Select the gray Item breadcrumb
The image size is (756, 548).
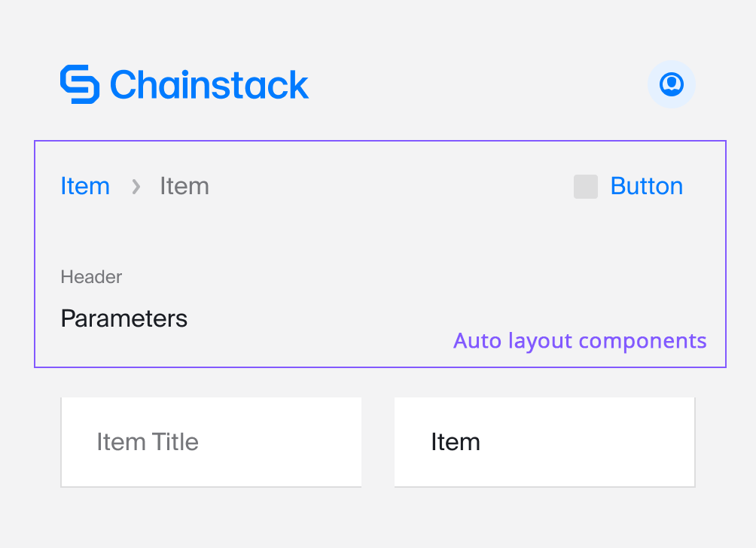click(184, 186)
